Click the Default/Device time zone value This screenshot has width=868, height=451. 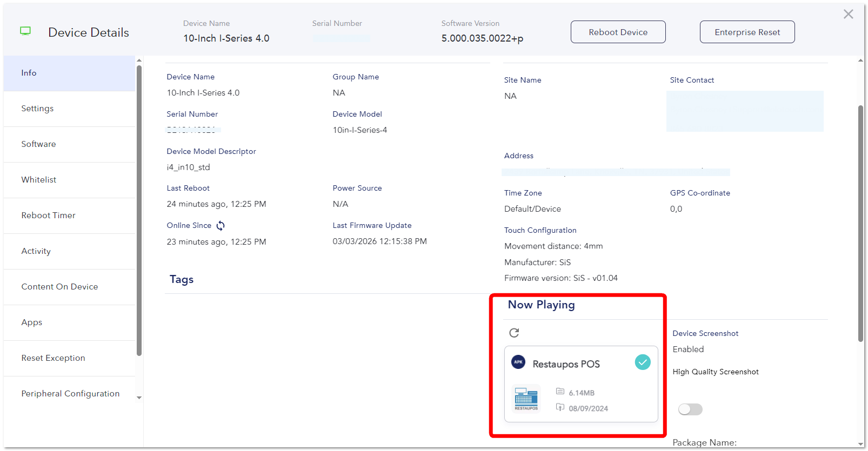tap(532, 209)
